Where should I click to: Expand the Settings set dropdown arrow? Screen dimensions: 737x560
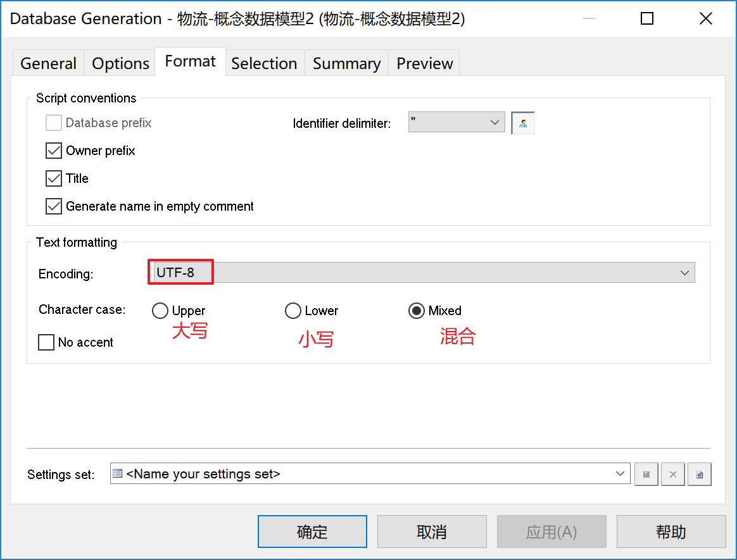pos(620,474)
